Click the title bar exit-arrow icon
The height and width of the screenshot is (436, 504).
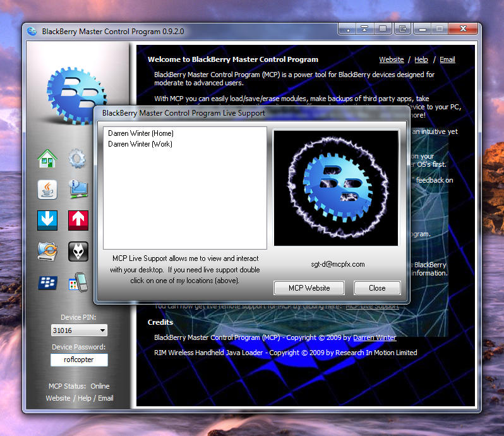402,29
